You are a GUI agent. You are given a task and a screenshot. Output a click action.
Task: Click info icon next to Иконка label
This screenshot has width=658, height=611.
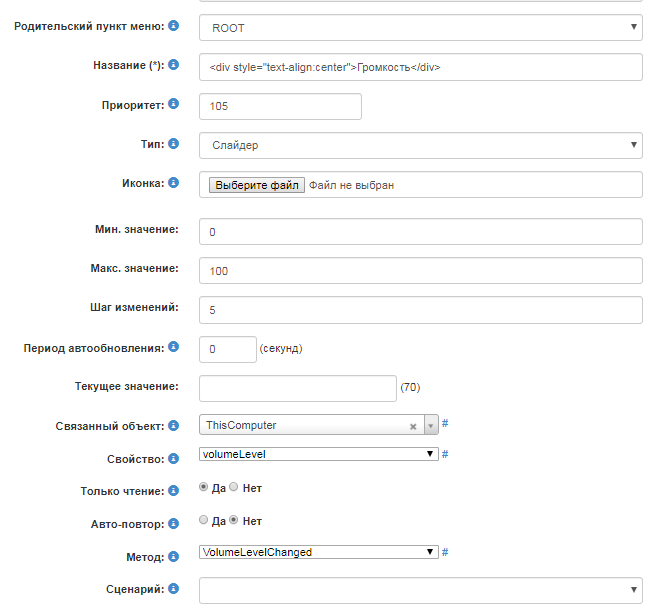(174, 182)
